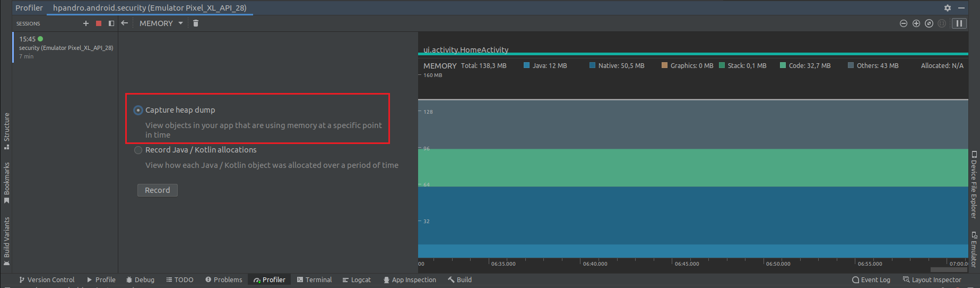This screenshot has height=288, width=980.
Task: Open Profiler settings gear menu
Action: (948, 8)
